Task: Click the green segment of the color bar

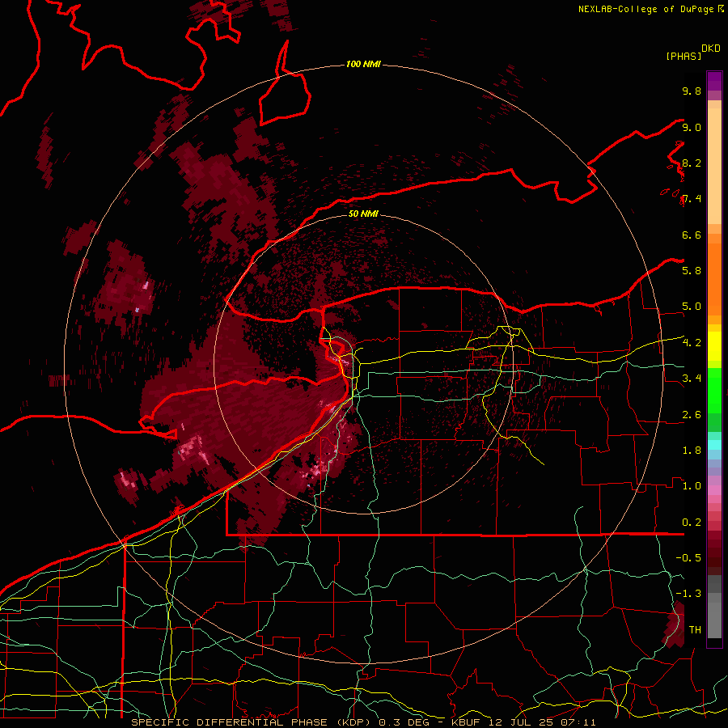Action: click(714, 400)
